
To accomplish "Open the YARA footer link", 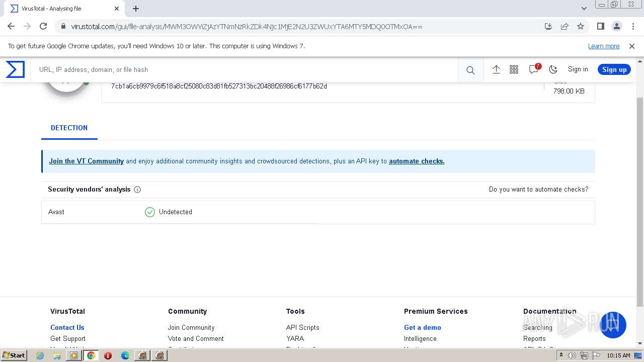I will tap(295, 338).
